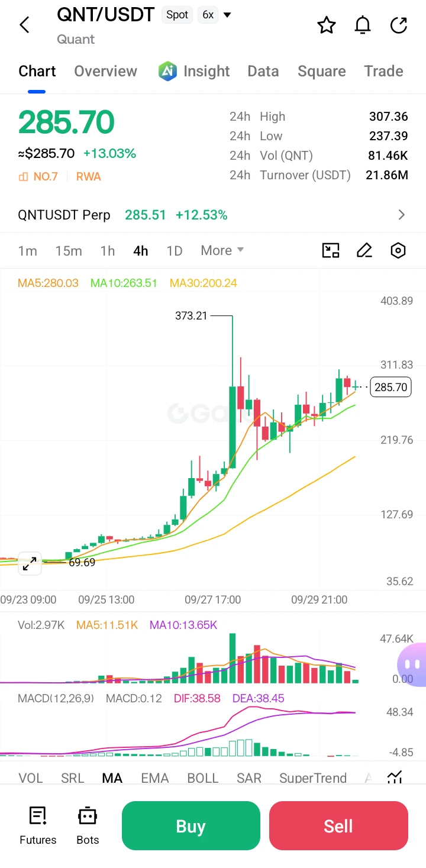Select the 15m timeframe
Image resolution: width=426 pixels, height=868 pixels.
click(69, 251)
